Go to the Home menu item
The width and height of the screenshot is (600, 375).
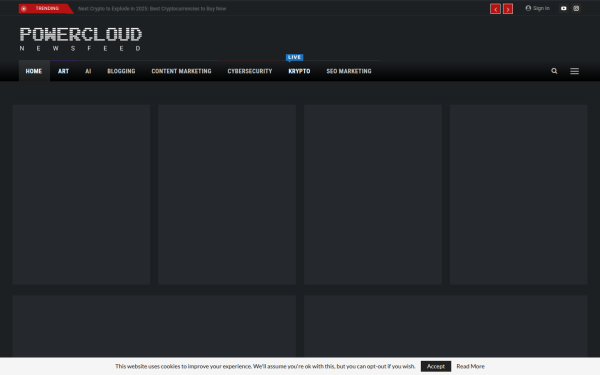pyautogui.click(x=34, y=71)
